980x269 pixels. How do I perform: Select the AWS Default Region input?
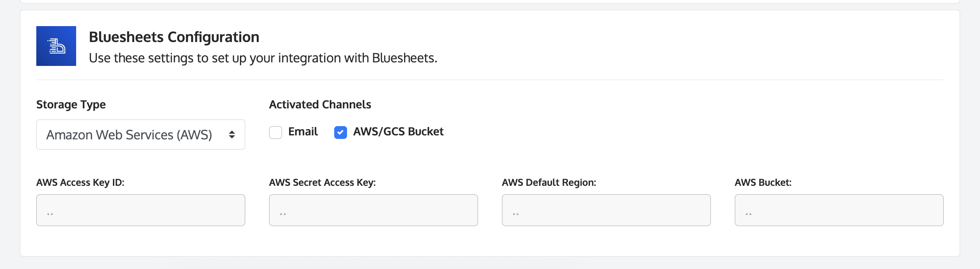pos(606,210)
